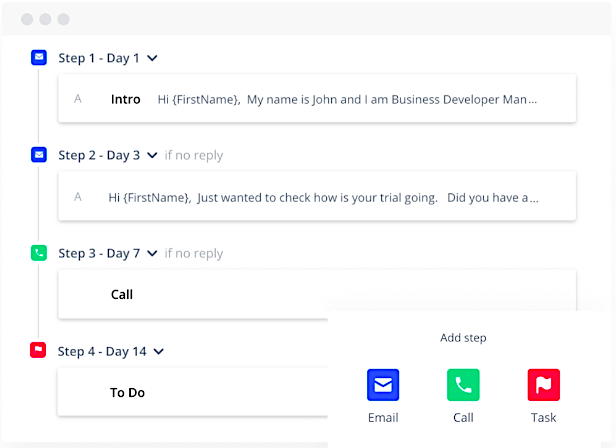
Task: Add an Email step via envelope icon
Action: (383, 385)
